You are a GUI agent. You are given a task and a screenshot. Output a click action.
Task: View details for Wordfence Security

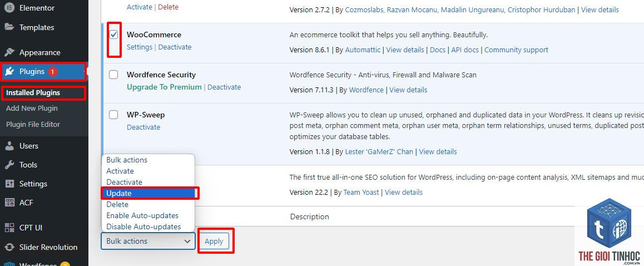coord(408,90)
